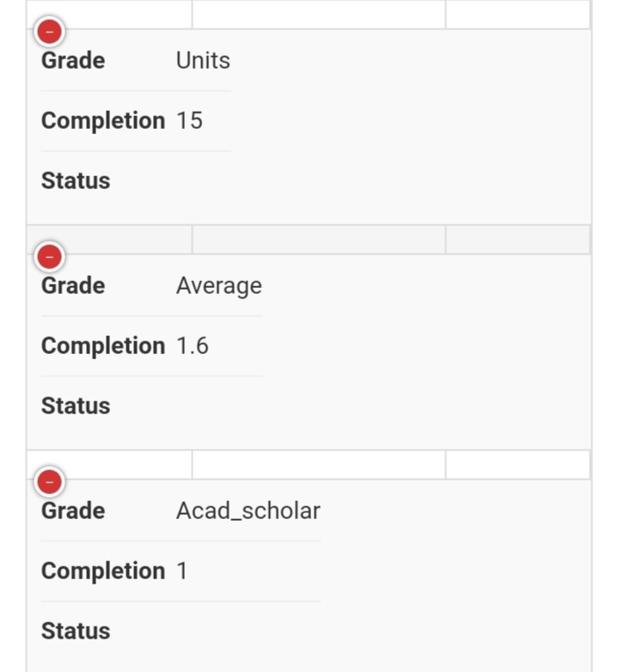
Task: Click the completion value 1.6
Action: point(193,345)
